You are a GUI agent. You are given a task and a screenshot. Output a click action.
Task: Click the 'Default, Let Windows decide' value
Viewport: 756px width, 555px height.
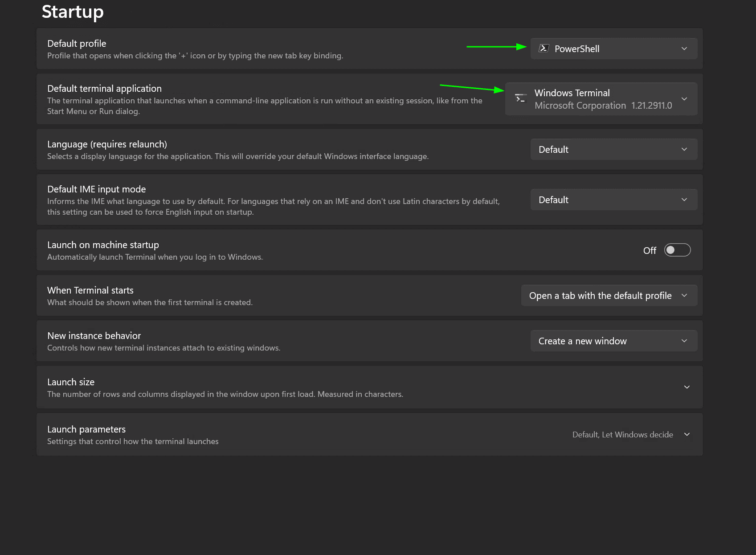tap(622, 435)
